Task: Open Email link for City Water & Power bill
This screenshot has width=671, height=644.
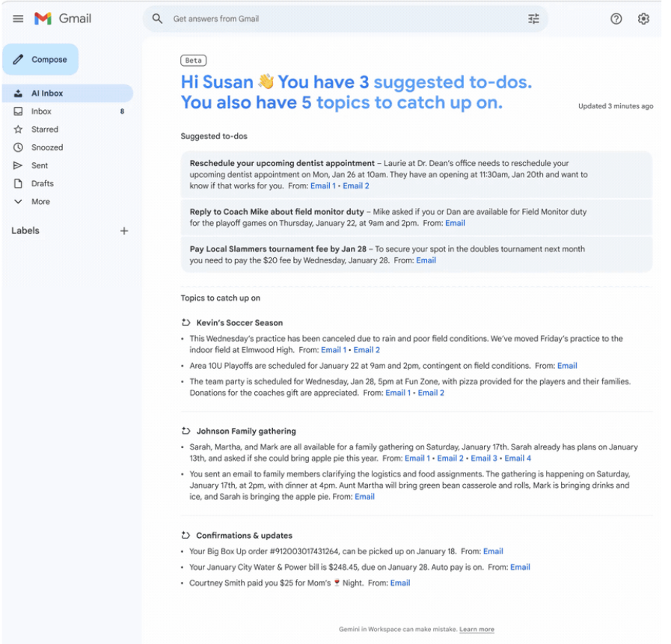Action: pos(520,568)
